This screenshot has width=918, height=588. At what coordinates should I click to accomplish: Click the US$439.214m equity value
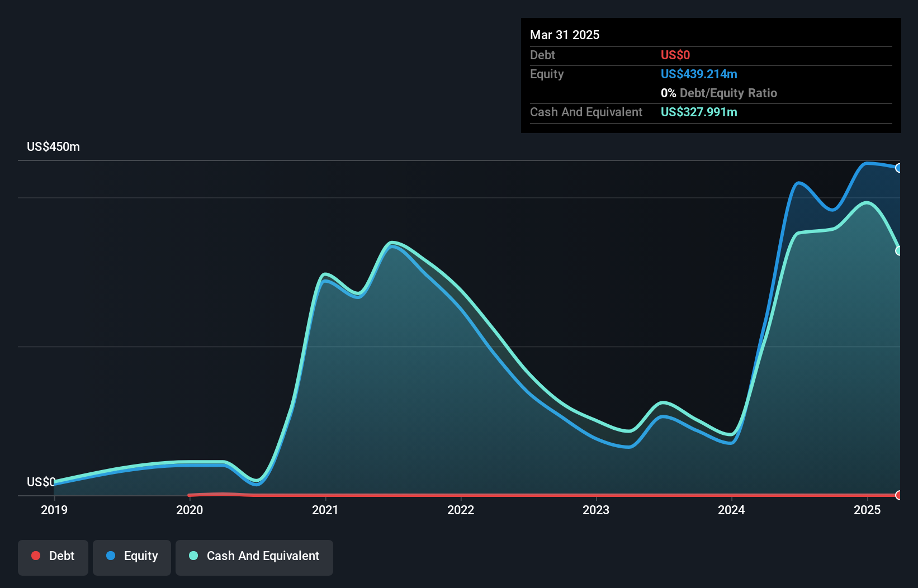[x=699, y=74]
